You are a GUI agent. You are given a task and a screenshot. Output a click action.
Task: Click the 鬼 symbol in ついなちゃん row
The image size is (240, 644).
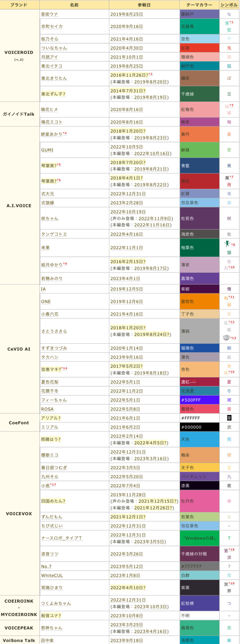(229, 48)
